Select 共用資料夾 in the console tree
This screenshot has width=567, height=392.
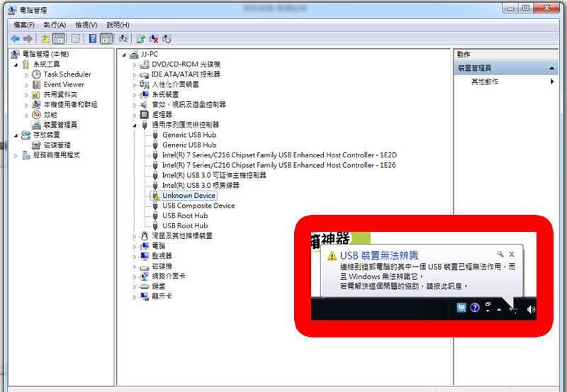point(60,95)
